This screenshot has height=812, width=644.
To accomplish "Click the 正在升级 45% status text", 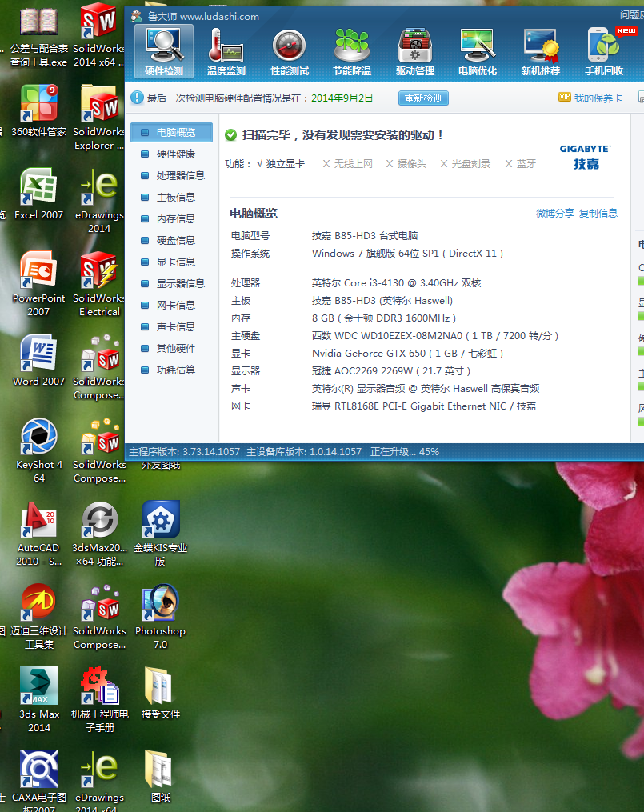I will [404, 452].
